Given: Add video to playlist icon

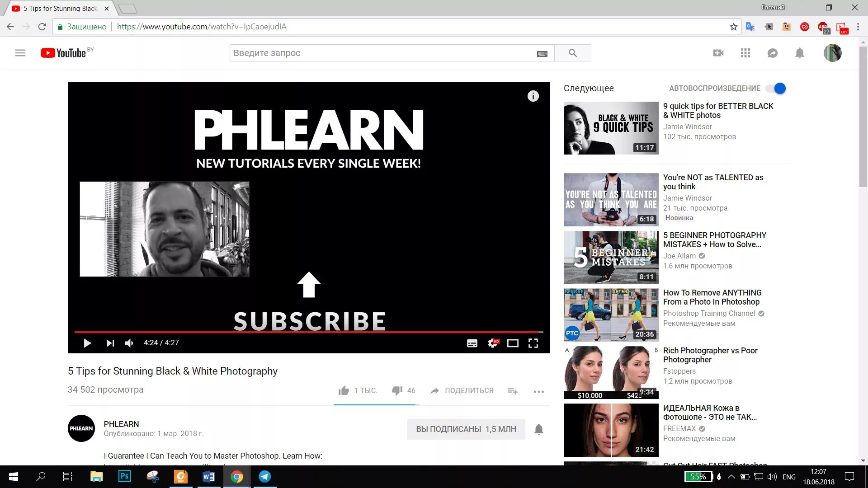Looking at the screenshot, I should click(x=513, y=391).
